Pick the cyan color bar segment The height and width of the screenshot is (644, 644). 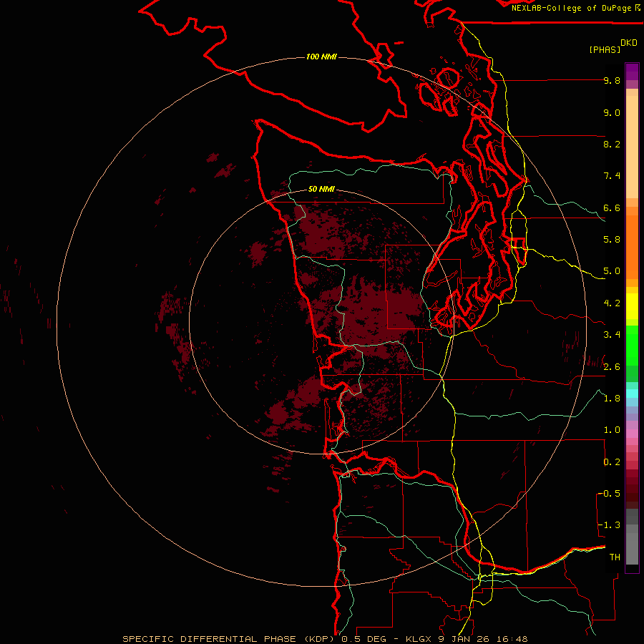point(632,394)
